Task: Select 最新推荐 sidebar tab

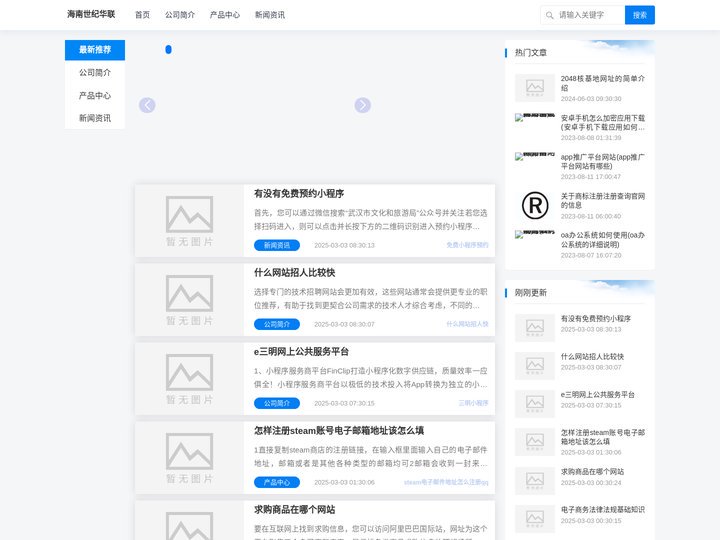Action: click(x=95, y=50)
